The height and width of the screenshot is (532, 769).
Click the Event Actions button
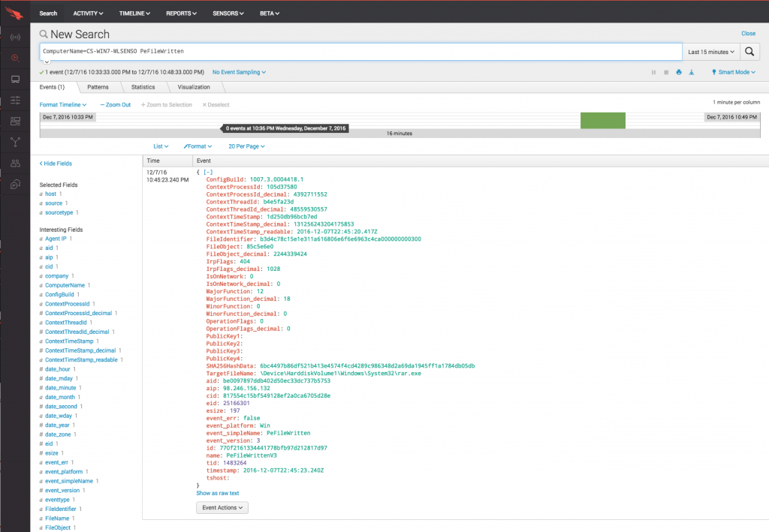point(222,508)
